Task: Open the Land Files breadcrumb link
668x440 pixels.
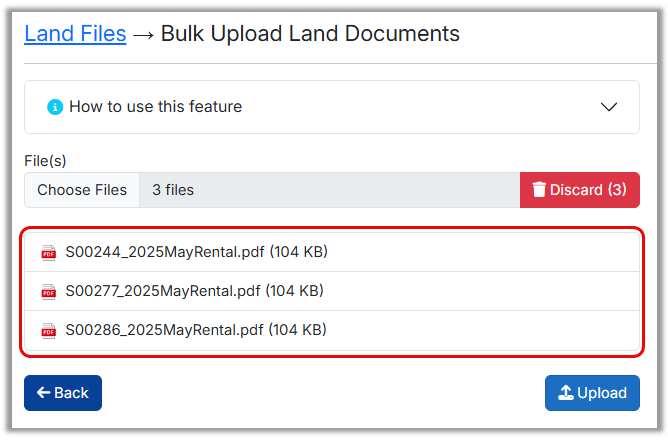Action: pyautogui.click(x=75, y=34)
